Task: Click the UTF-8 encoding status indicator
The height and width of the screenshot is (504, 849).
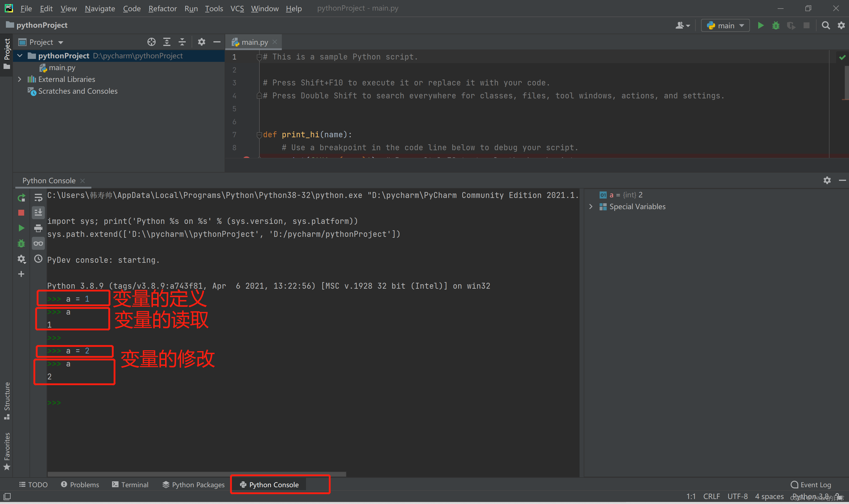Action: 737,496
